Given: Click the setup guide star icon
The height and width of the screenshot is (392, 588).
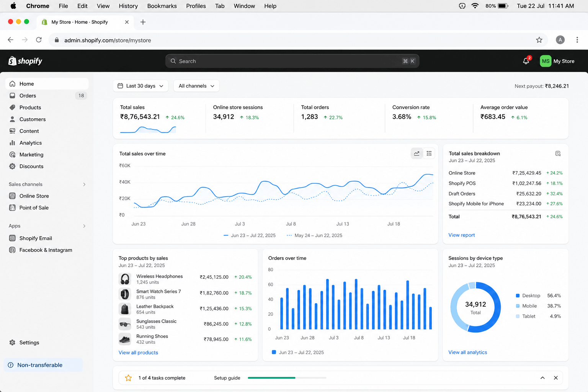Looking at the screenshot, I should [128, 378].
